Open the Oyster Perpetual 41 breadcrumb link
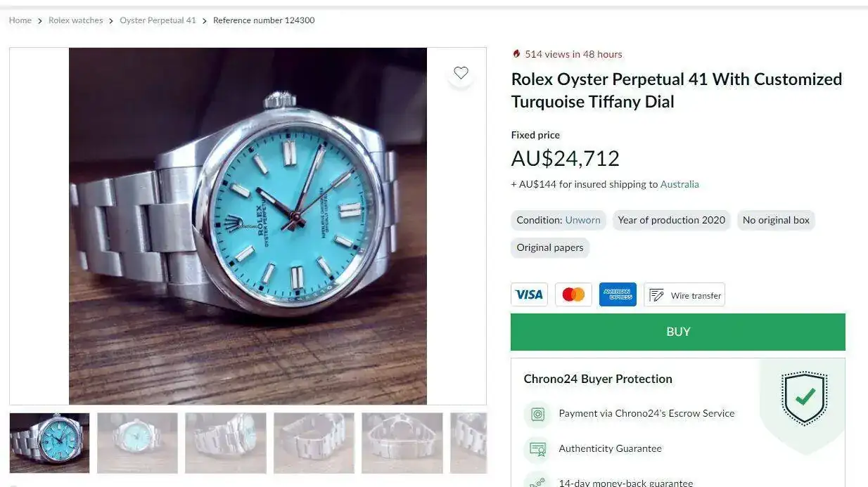The image size is (868, 487). (158, 20)
